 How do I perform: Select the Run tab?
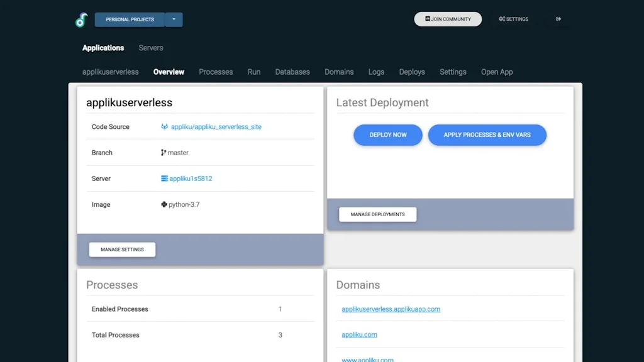pyautogui.click(x=253, y=72)
